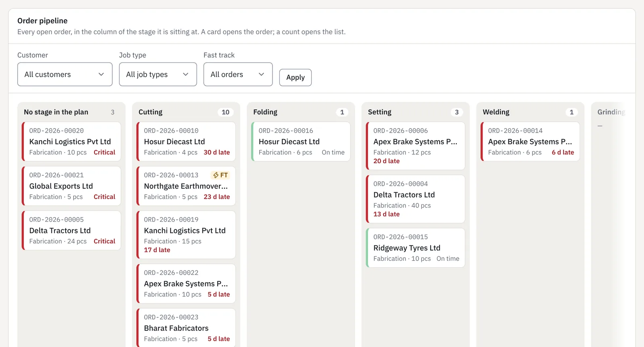This screenshot has width=644, height=347.
Task: Click 'On time' on the ORD-2026-00016 card
Action: (333, 152)
